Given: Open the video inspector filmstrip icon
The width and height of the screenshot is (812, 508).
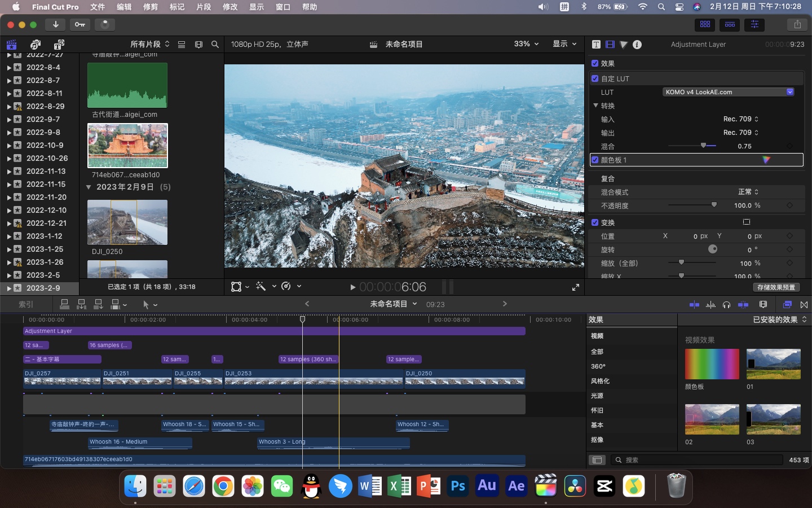Looking at the screenshot, I should pyautogui.click(x=610, y=45).
